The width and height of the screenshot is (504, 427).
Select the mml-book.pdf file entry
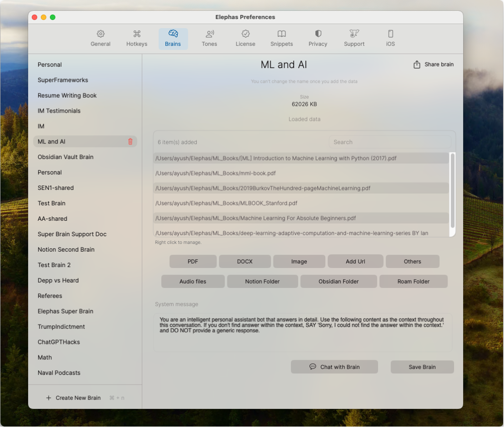point(215,174)
